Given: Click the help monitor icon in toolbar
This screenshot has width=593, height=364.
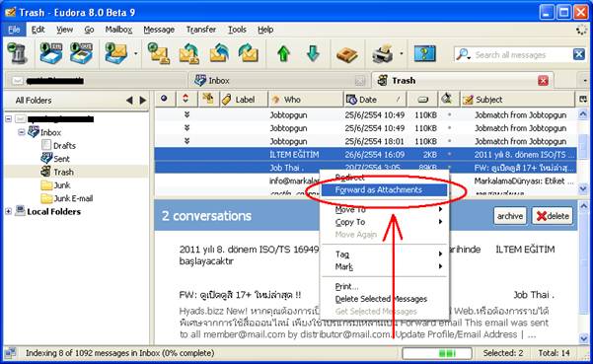Looking at the screenshot, I should tap(424, 53).
